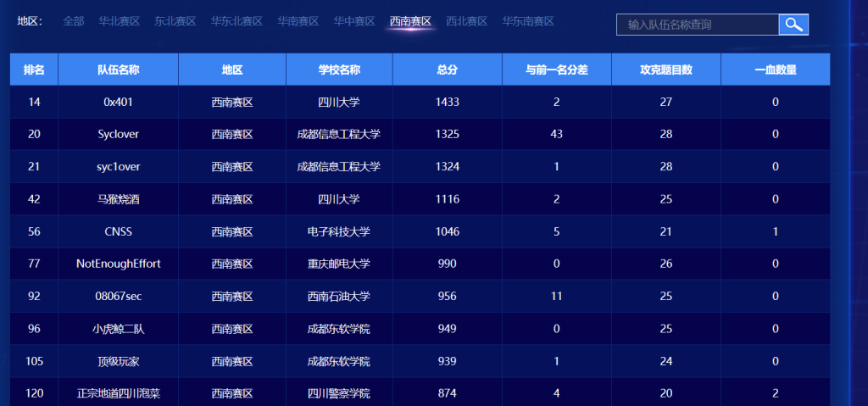Screen dimensions: 868x406
Task: Select team name 0x401 in table
Action: (118, 102)
